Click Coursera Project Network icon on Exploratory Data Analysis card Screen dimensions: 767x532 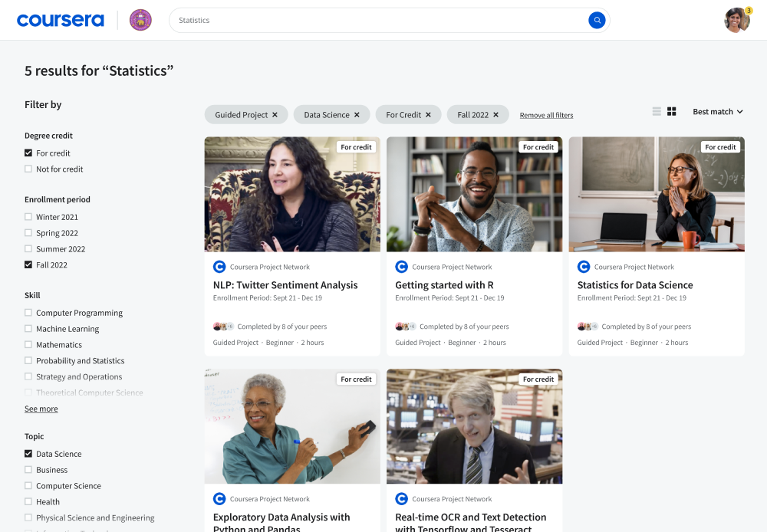click(x=219, y=499)
